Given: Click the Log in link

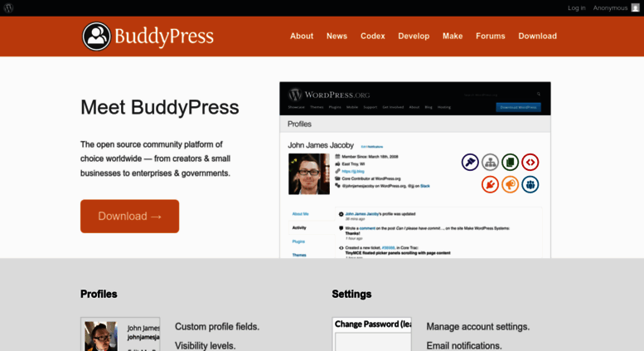Looking at the screenshot, I should pos(577,7).
